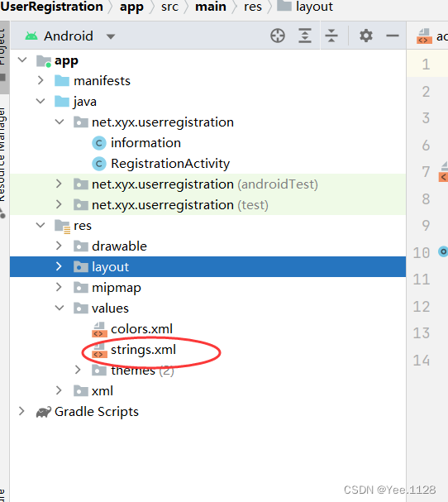Screen dimensions: 448x502
Task: Click the Gradle elephant icon
Action: [x=44, y=412]
